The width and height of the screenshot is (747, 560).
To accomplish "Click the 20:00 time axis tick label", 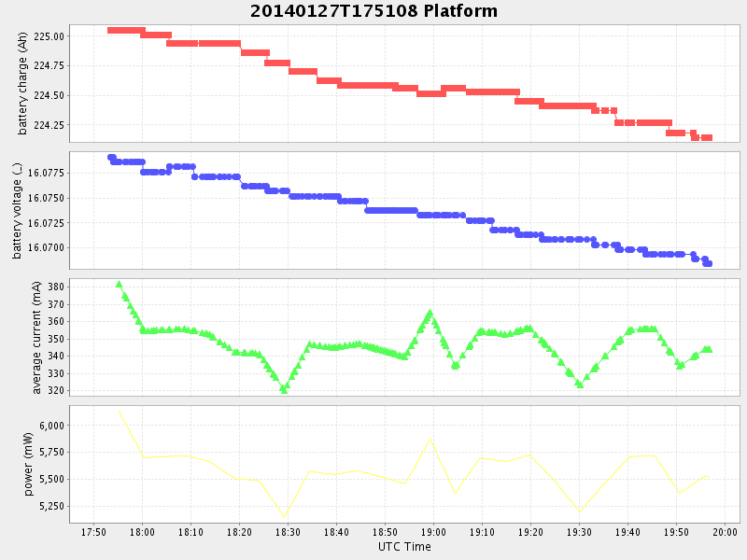I will (x=726, y=532).
